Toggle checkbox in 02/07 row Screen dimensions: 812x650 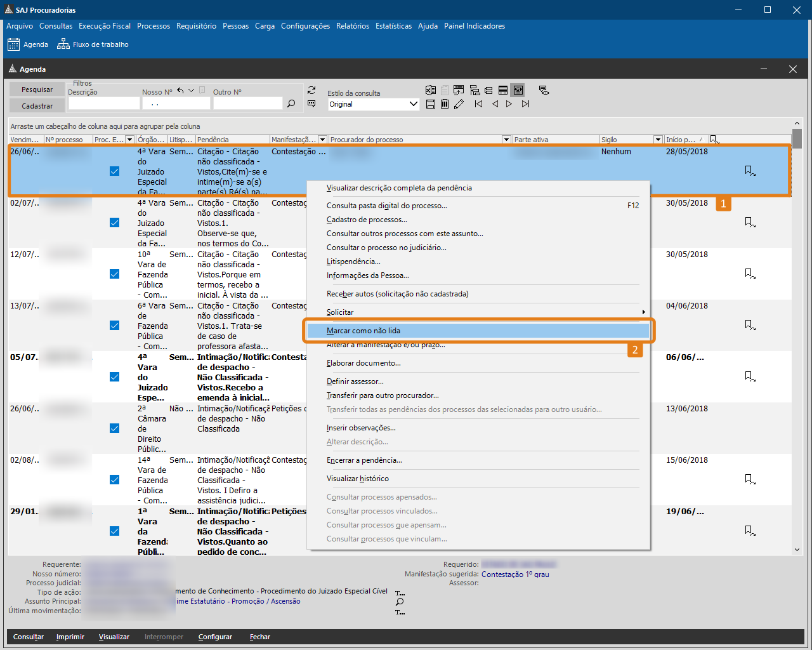114,223
